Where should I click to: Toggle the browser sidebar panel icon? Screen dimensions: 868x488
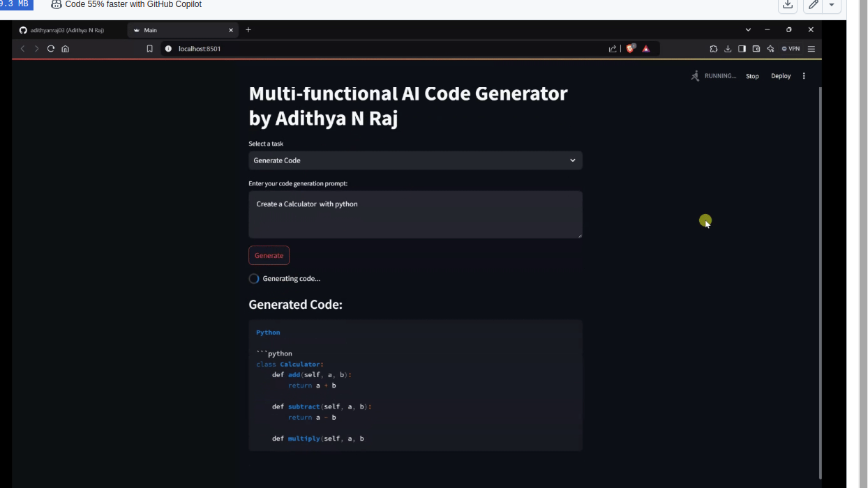742,49
